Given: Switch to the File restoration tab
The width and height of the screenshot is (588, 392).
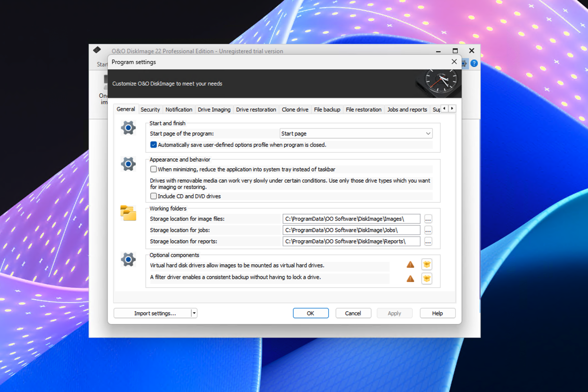Looking at the screenshot, I should [x=363, y=110].
